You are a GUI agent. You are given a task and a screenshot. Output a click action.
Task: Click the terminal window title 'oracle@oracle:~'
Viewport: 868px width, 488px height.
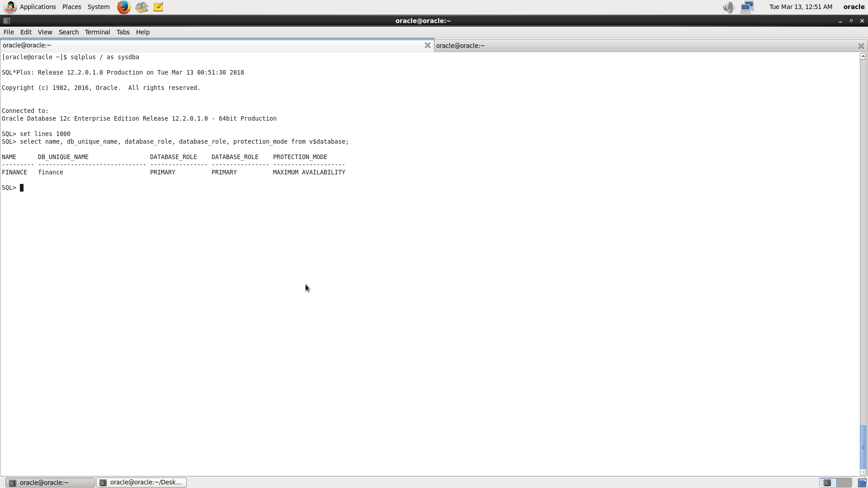pos(423,21)
